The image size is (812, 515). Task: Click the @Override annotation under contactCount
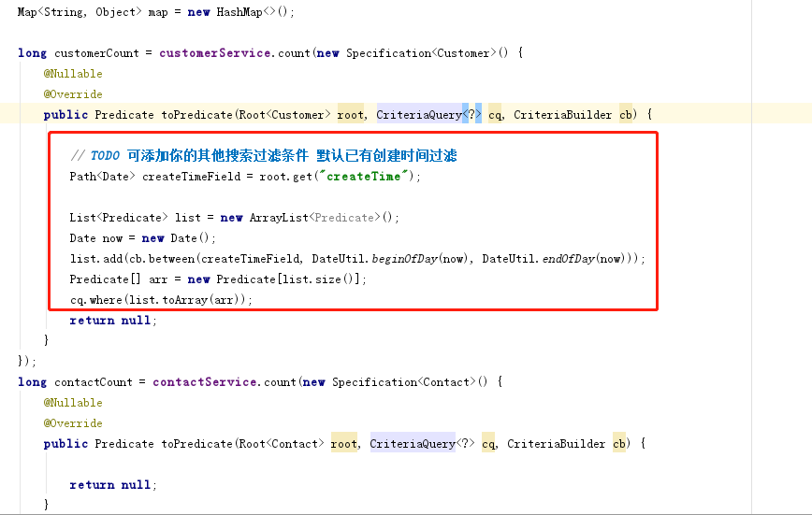tap(73, 423)
